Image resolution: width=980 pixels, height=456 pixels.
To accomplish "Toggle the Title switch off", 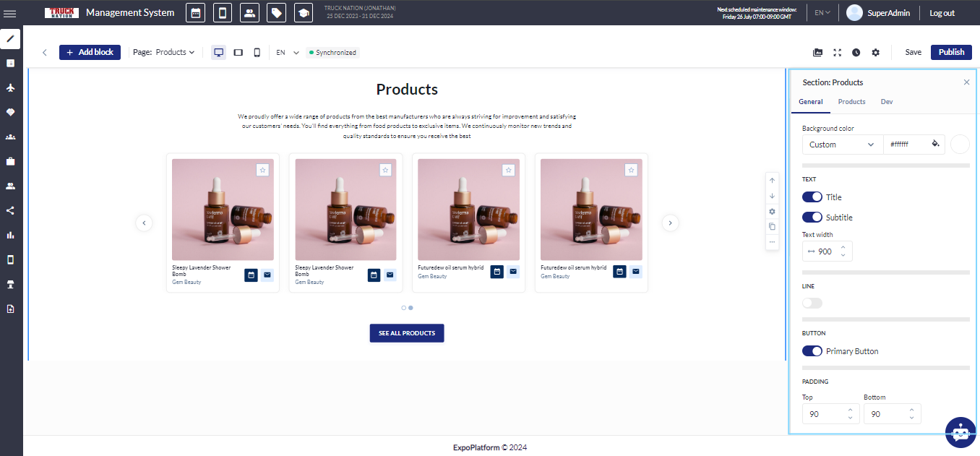I will tap(812, 197).
